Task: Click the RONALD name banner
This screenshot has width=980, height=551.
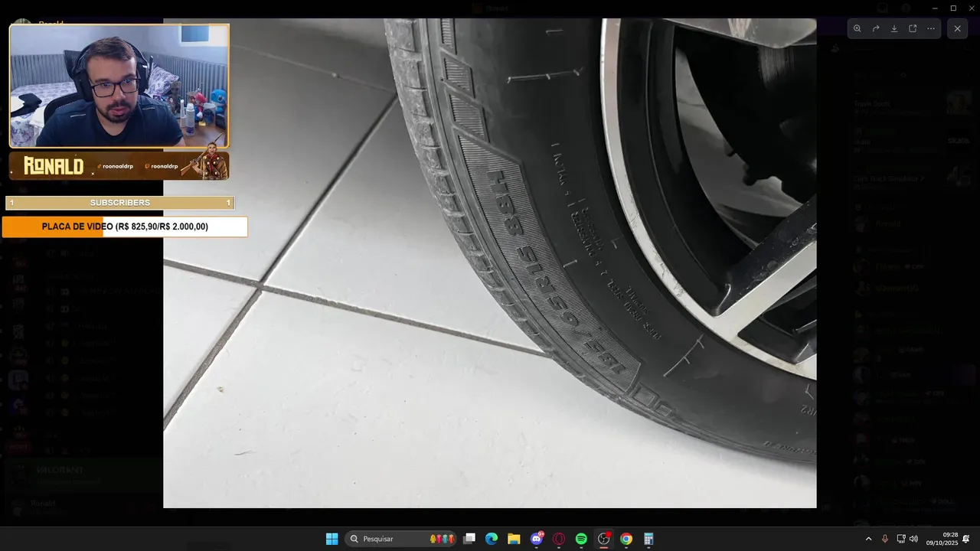Action: point(119,165)
